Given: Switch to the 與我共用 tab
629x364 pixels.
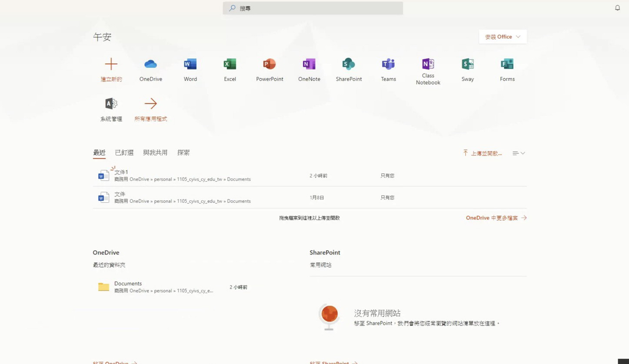Looking at the screenshot, I should coord(155,153).
